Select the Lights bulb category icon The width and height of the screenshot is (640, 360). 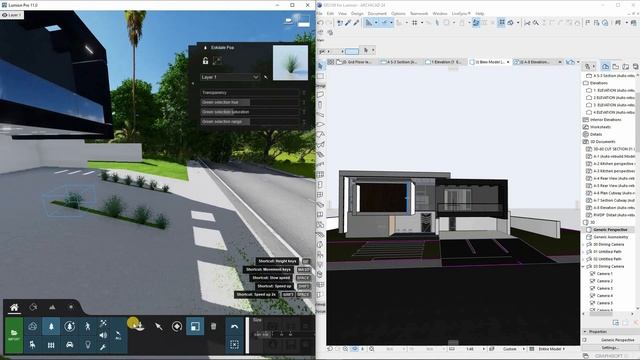click(87, 345)
